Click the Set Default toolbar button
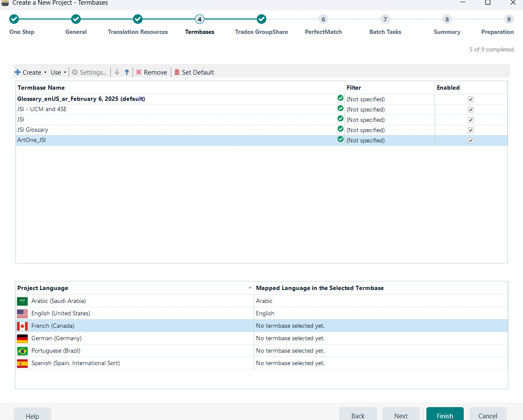The image size is (523, 420). pyautogui.click(x=194, y=72)
